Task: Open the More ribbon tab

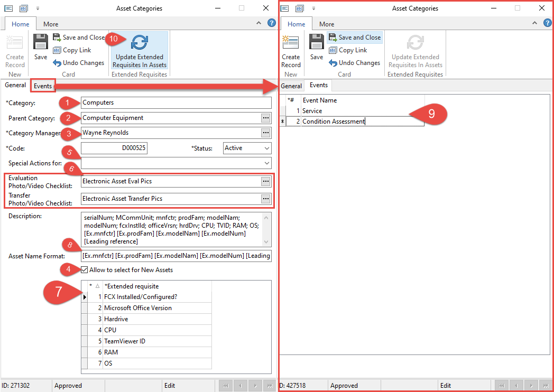Action: [x=50, y=24]
